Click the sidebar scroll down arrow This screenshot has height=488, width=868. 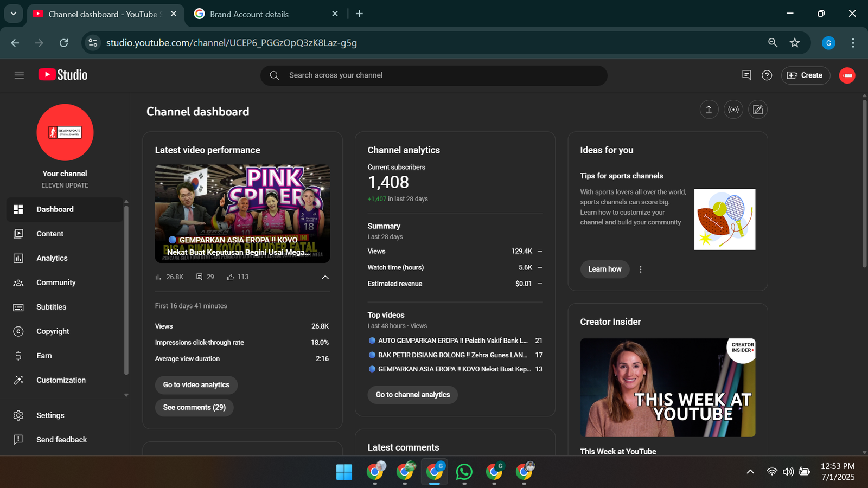click(126, 395)
